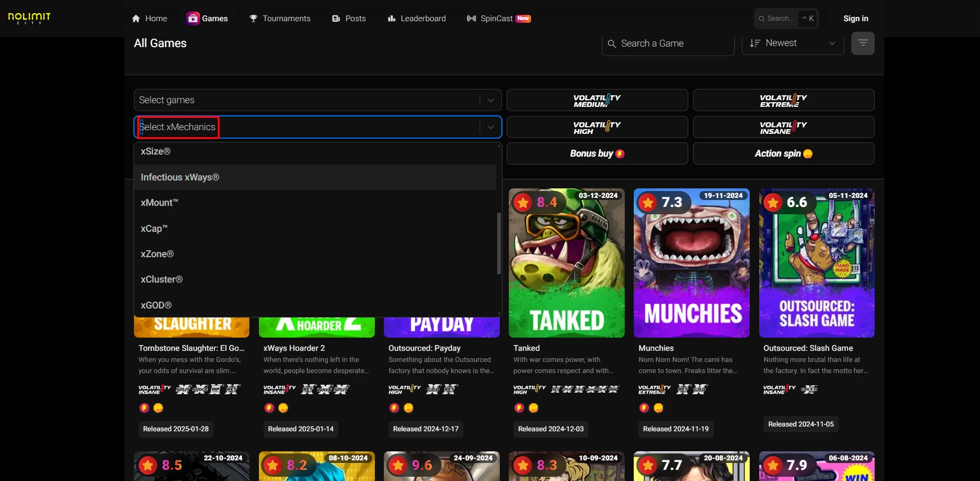980x481 pixels.
Task: Select xGOD® from dropdown list
Action: [x=315, y=305]
